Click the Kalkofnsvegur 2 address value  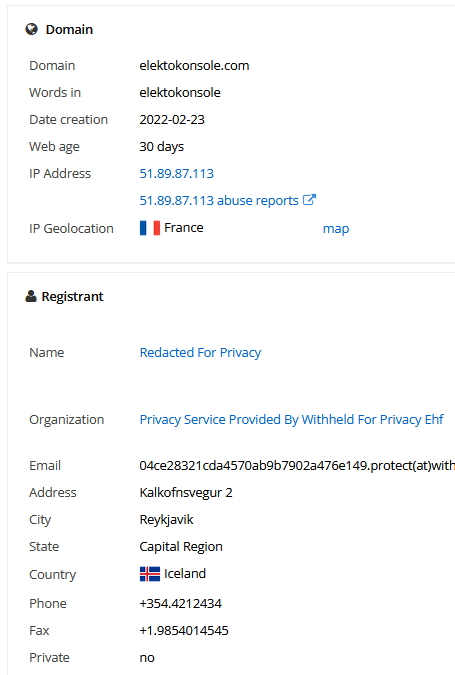tap(186, 492)
